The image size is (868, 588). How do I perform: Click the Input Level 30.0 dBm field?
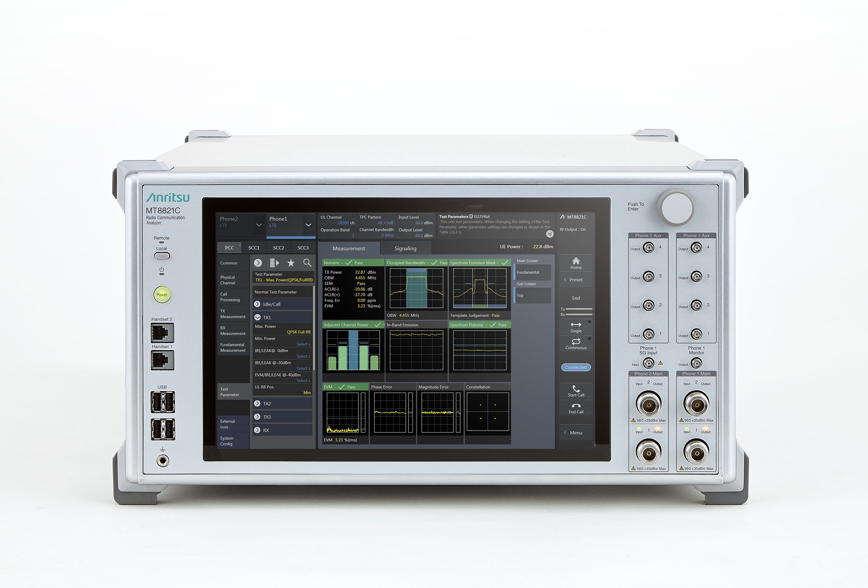click(416, 220)
